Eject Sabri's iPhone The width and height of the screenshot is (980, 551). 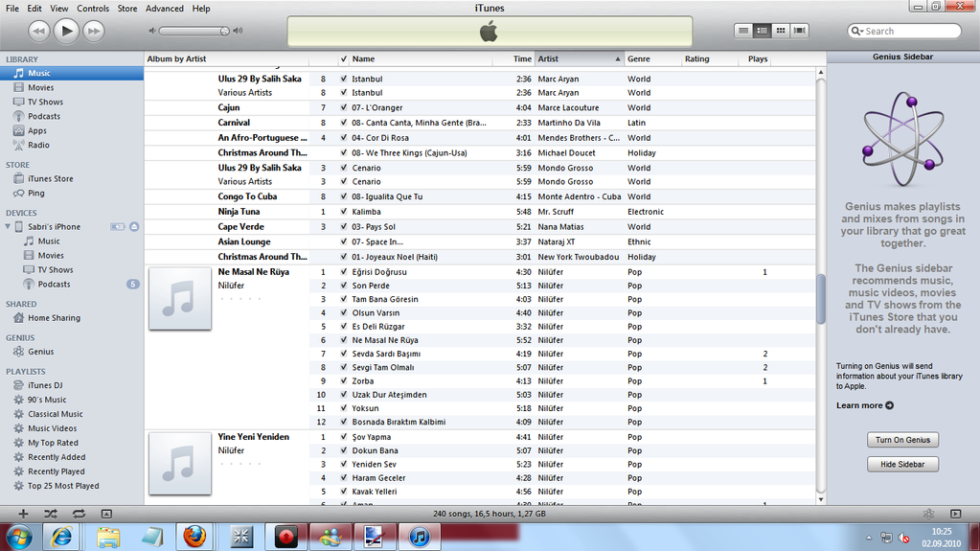coord(134,227)
